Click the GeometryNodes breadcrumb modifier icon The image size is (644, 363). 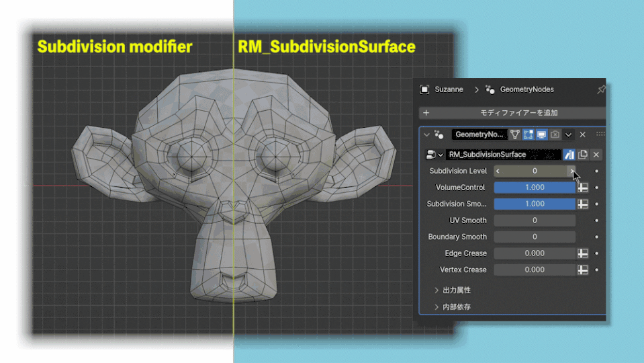pos(490,89)
